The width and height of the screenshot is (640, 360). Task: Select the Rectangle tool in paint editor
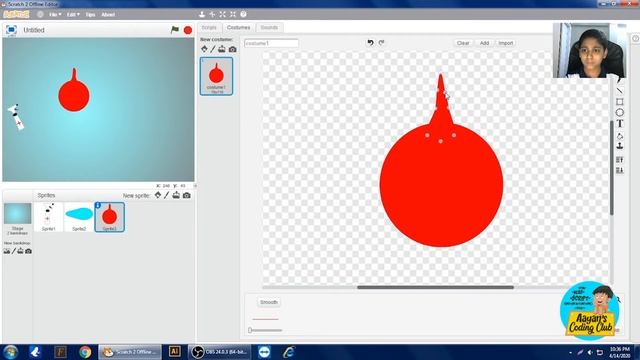point(620,101)
